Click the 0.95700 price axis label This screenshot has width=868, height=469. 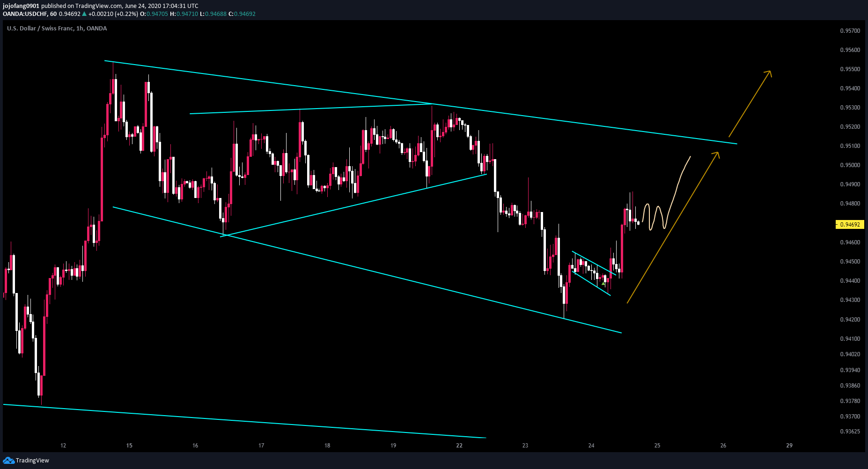click(x=850, y=31)
